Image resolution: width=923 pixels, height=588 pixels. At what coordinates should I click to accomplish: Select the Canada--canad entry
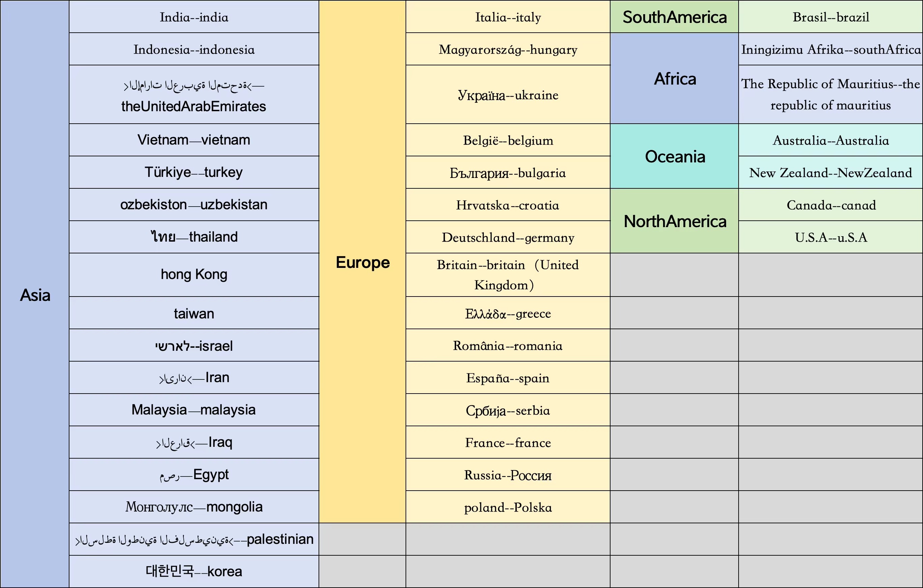831,205
